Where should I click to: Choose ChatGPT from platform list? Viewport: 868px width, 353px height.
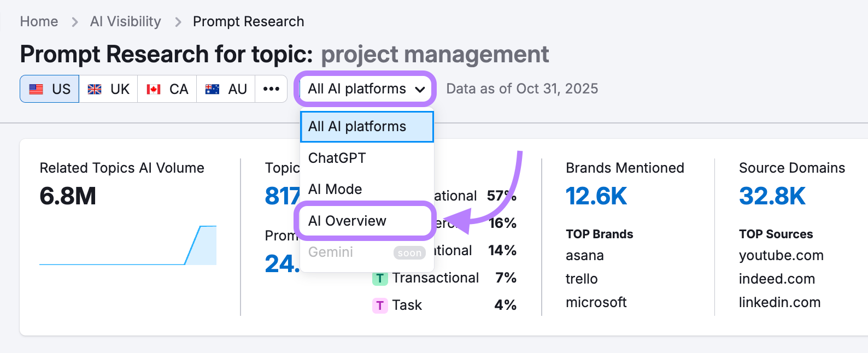point(367,158)
